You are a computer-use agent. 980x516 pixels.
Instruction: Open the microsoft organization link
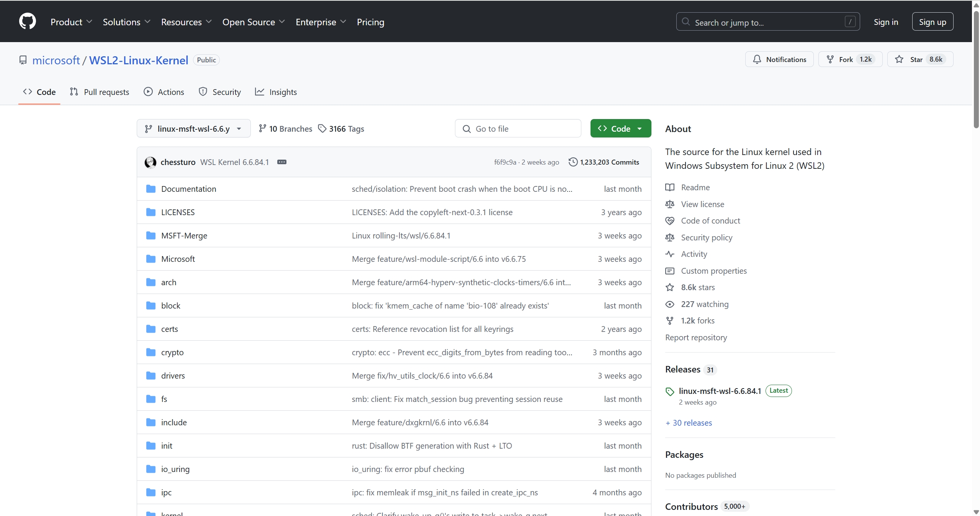pyautogui.click(x=56, y=60)
